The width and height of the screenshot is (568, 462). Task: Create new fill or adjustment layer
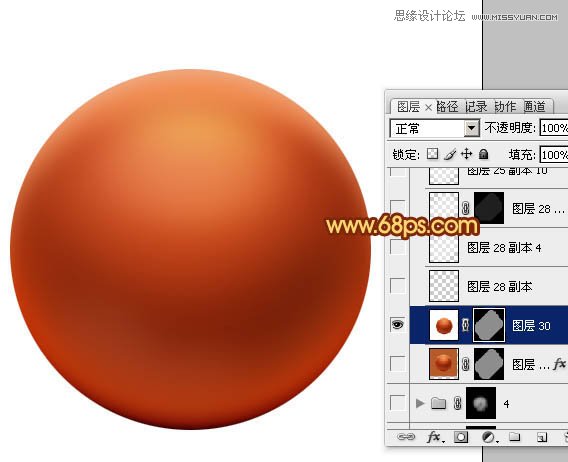490,437
